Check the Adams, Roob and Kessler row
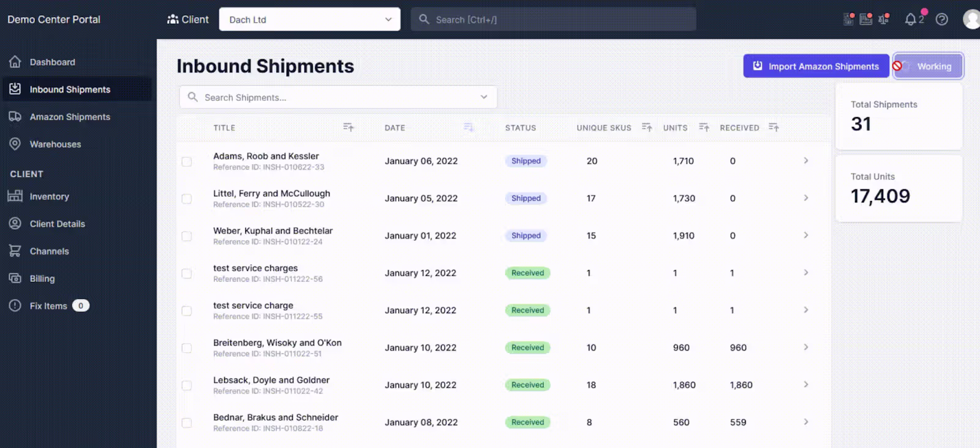 (187, 162)
